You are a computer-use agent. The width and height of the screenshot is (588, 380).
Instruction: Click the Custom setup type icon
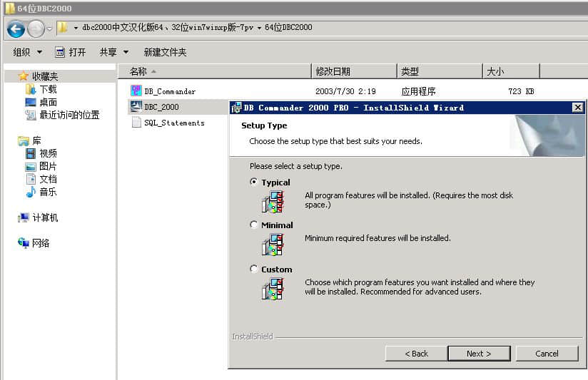tap(272, 288)
